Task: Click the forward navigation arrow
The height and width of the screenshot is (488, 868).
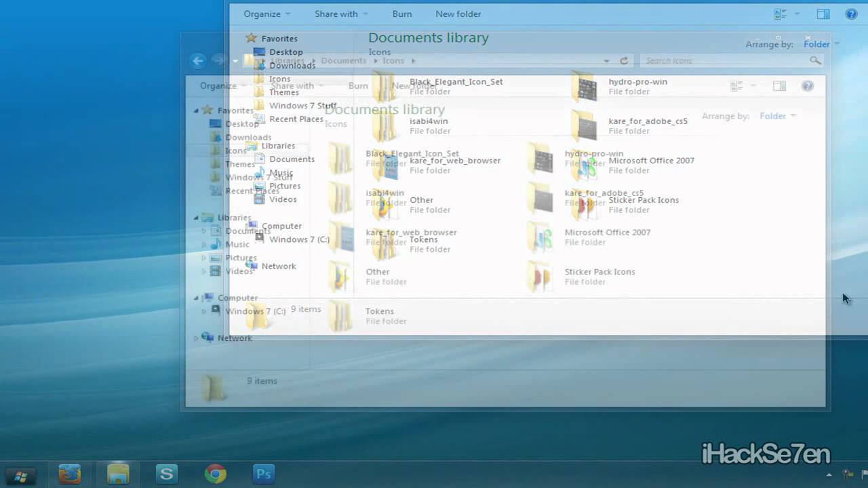Action: pos(217,61)
